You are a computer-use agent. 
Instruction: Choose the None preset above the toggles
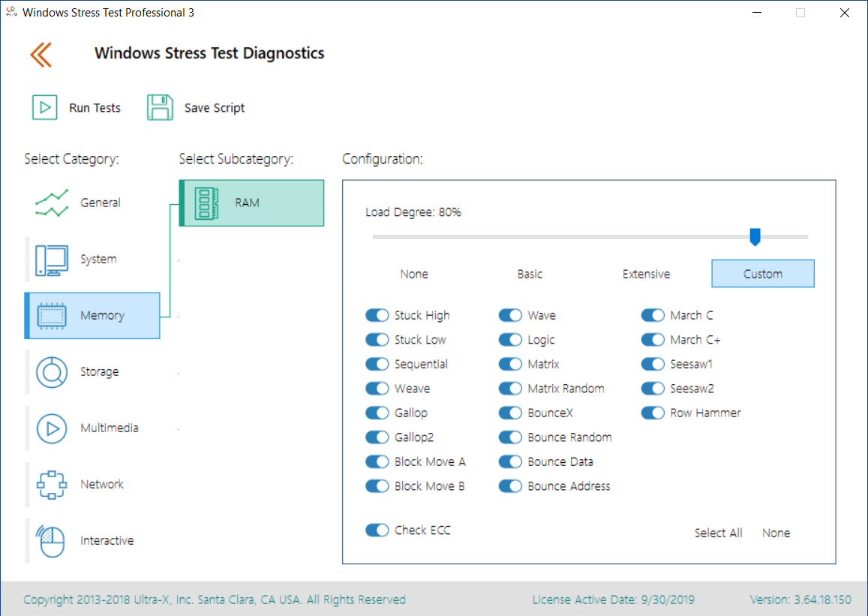[x=414, y=274]
